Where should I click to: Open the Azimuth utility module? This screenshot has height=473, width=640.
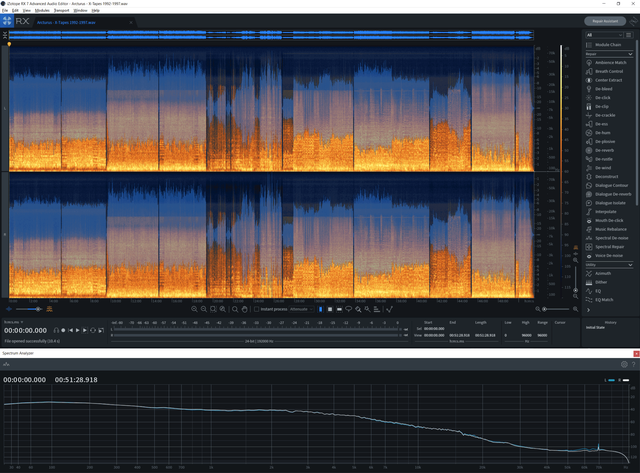(598, 273)
